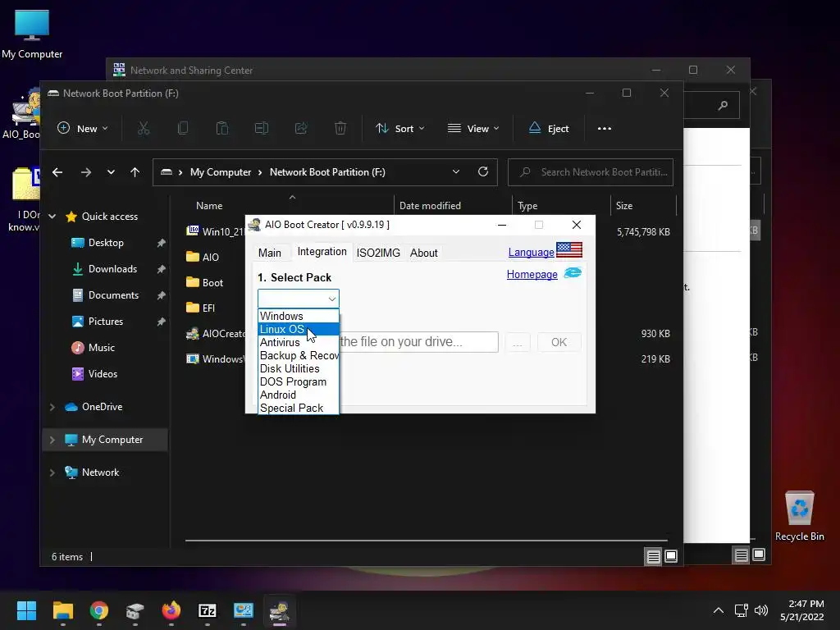Click the Cut scissors icon in Explorer toolbar
Image resolution: width=840 pixels, height=630 pixels.
click(143, 129)
